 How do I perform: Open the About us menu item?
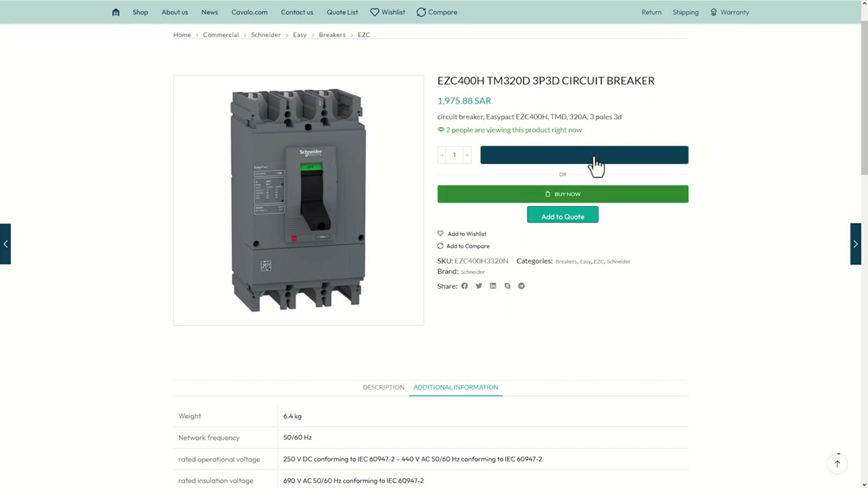[x=175, y=12]
